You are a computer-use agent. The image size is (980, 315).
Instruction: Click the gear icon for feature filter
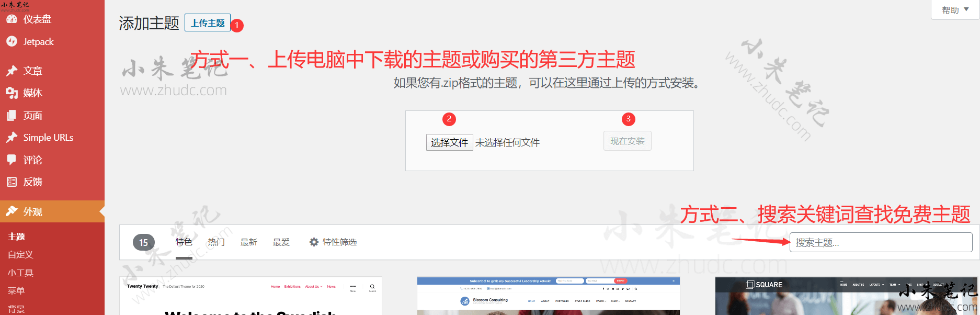[314, 242]
